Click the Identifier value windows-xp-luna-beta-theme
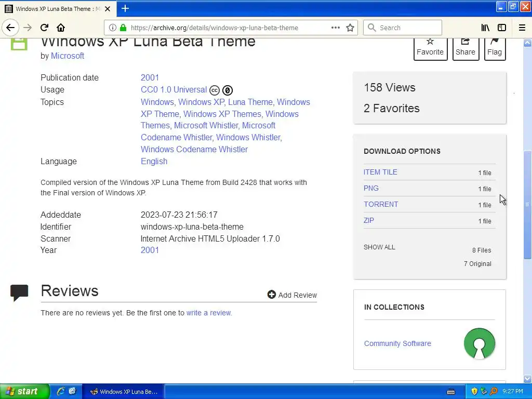Screen dimensions: 532x399 pos(192,227)
